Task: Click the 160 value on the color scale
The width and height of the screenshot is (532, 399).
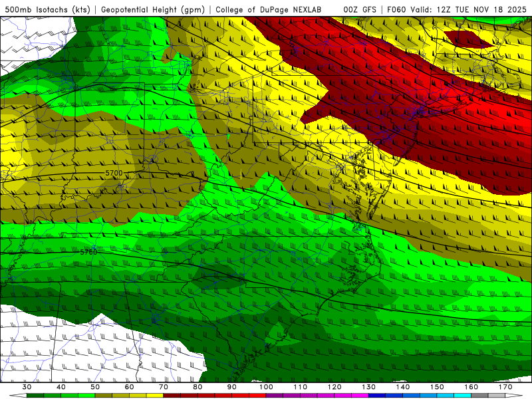Action: (471, 387)
